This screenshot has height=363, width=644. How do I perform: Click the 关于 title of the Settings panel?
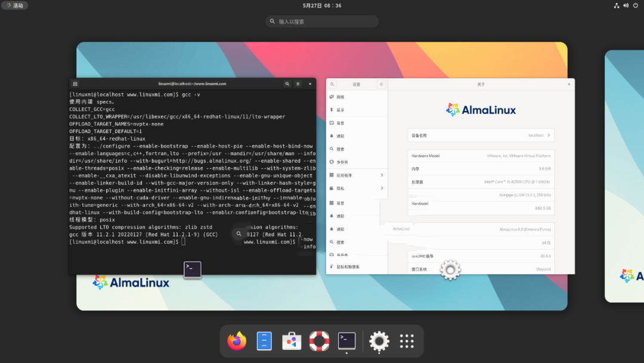pyautogui.click(x=481, y=84)
